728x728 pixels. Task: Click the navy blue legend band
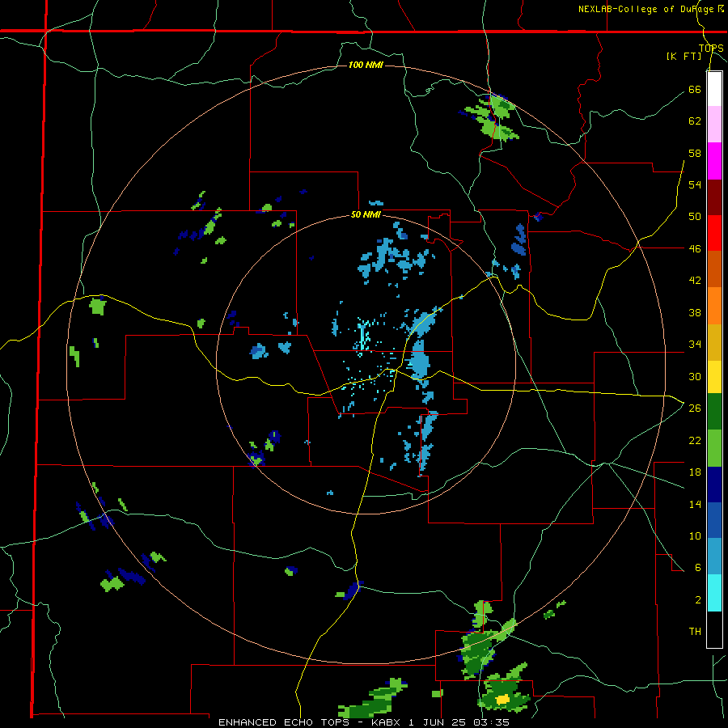(x=714, y=485)
